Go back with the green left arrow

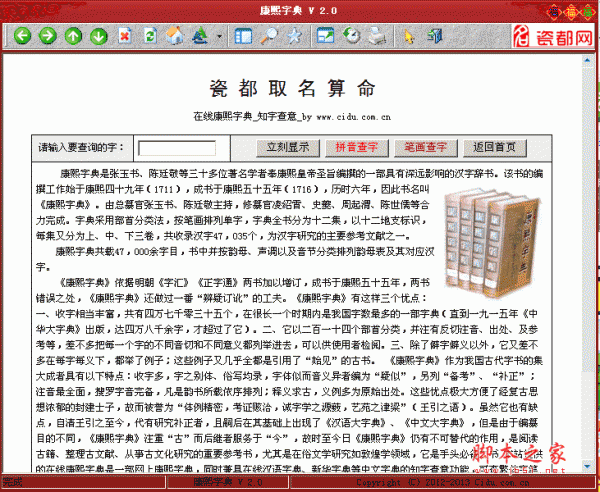[x=22, y=36]
